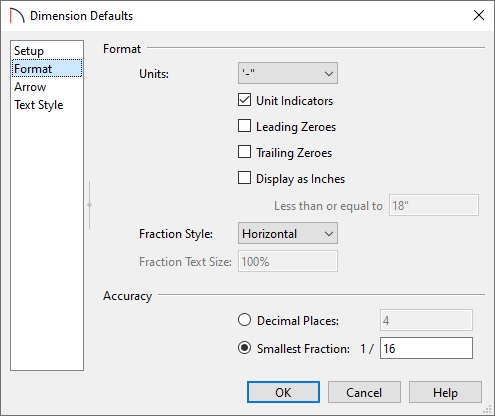
Task: Click the Dimension Defaults title bar icon
Action: click(x=17, y=16)
